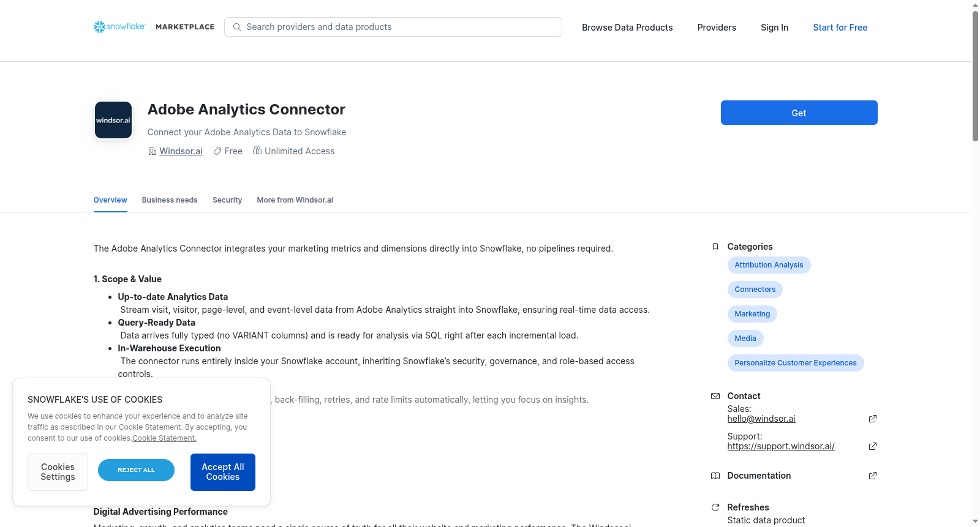Open the external link icon for support.windsor.ai
The height and width of the screenshot is (527, 980).
click(873, 446)
